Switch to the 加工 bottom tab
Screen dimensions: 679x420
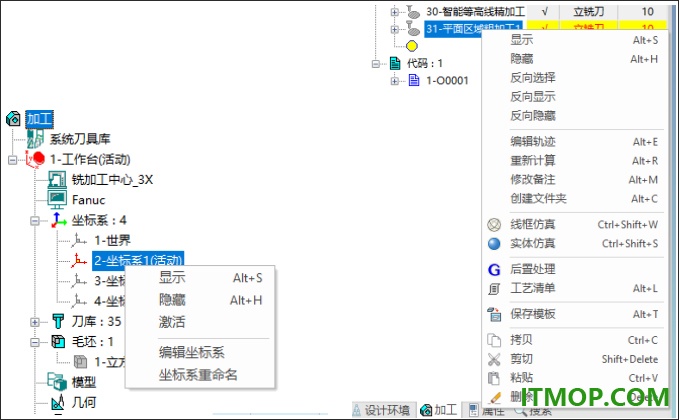pyautogui.click(x=439, y=410)
